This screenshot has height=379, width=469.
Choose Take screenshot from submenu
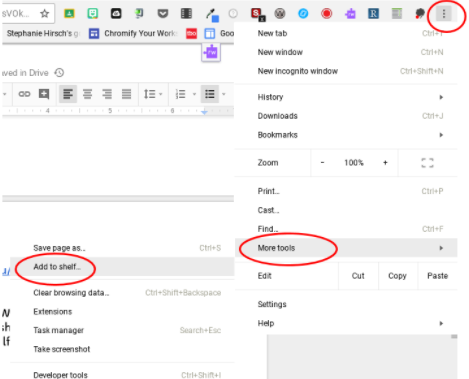coord(122,349)
